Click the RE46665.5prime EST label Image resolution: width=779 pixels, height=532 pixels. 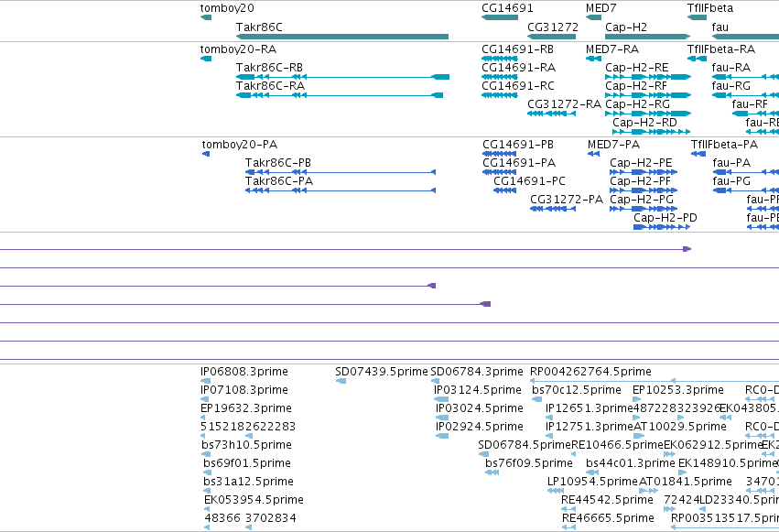tap(608, 518)
